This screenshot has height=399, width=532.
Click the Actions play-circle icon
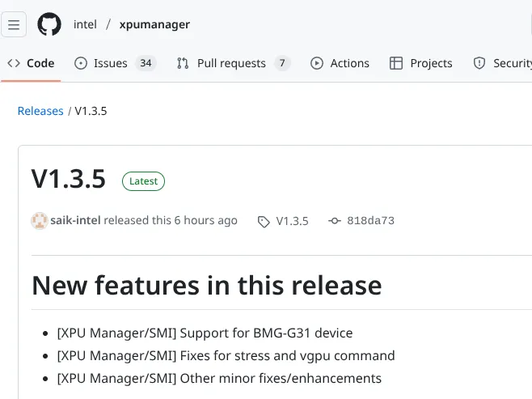point(317,63)
